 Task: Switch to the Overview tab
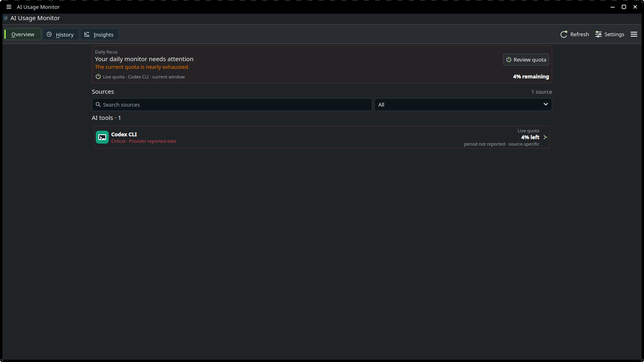click(x=23, y=34)
